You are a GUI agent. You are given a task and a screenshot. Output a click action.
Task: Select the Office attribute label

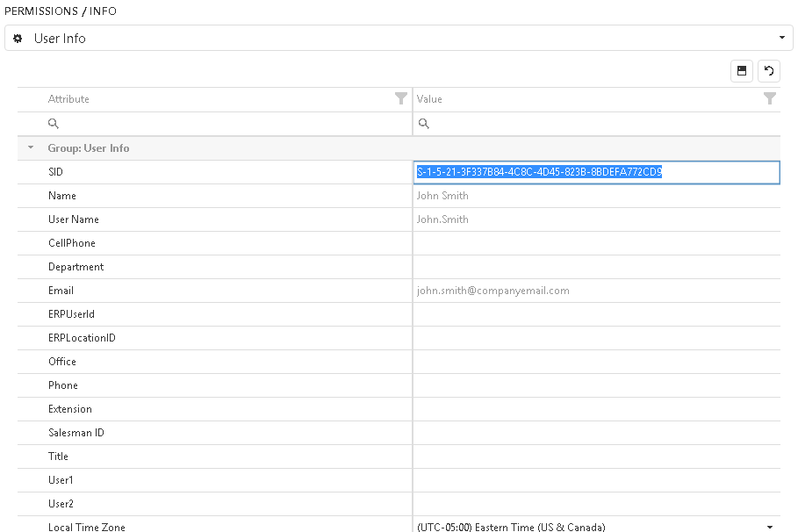pos(62,362)
